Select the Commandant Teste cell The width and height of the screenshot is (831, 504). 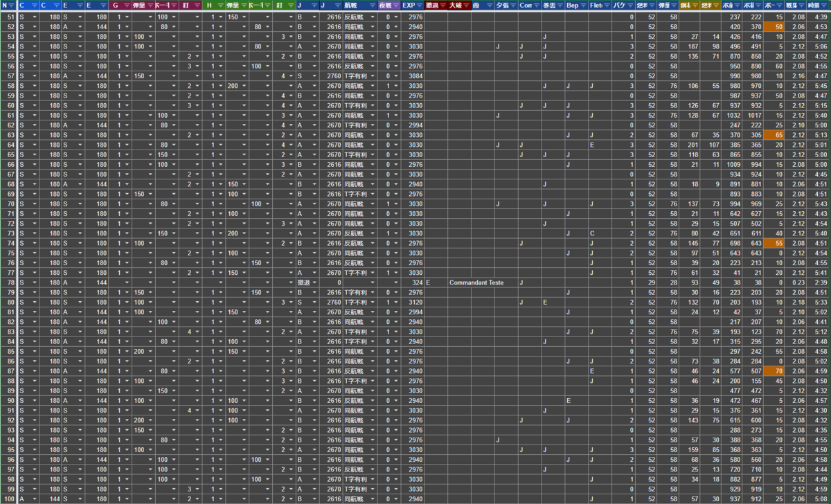(x=476, y=282)
